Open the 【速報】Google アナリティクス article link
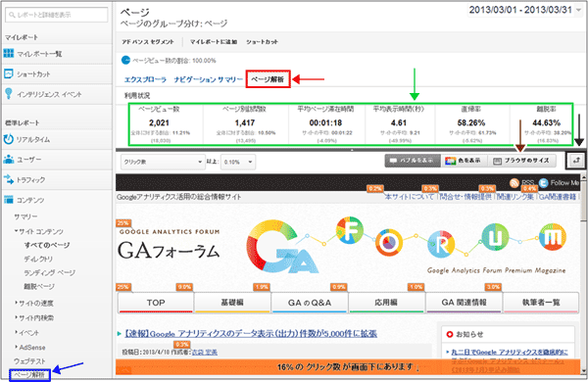The width and height of the screenshot is (588, 382). (x=251, y=333)
